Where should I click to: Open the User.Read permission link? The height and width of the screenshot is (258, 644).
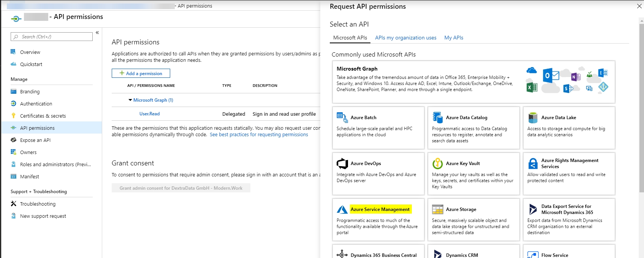coord(149,114)
